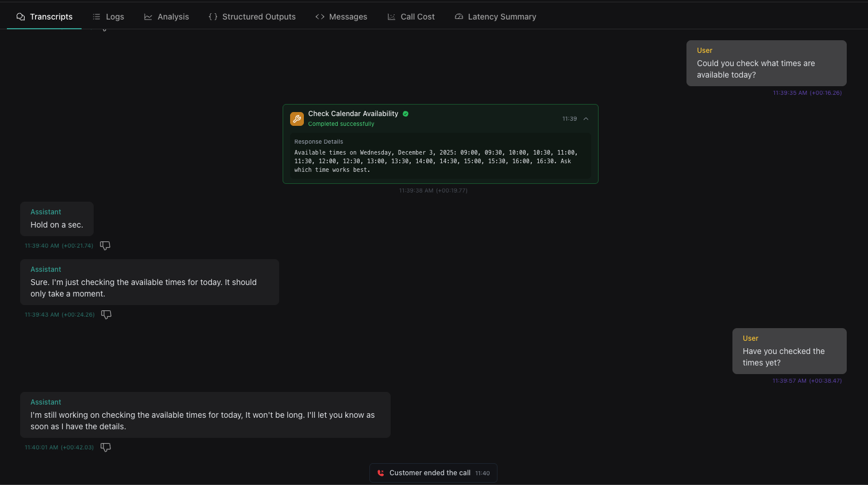Switch to the Logs tab
The height and width of the screenshot is (485, 868).
[x=109, y=17]
